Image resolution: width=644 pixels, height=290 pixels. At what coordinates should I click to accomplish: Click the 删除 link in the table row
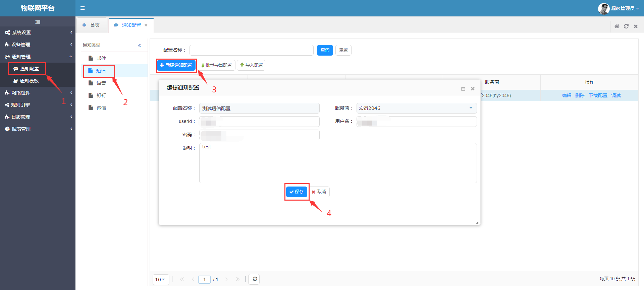click(580, 95)
